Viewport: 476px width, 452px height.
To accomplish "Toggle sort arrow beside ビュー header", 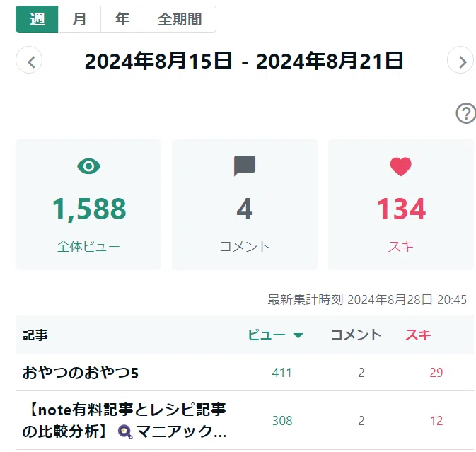I will 298,335.
